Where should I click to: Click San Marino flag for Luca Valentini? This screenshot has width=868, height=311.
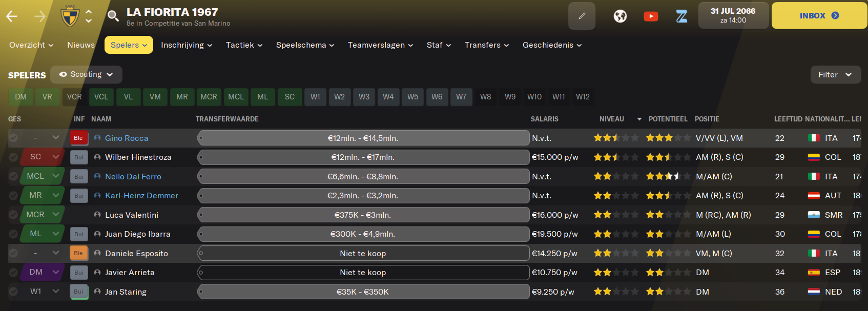pos(814,215)
